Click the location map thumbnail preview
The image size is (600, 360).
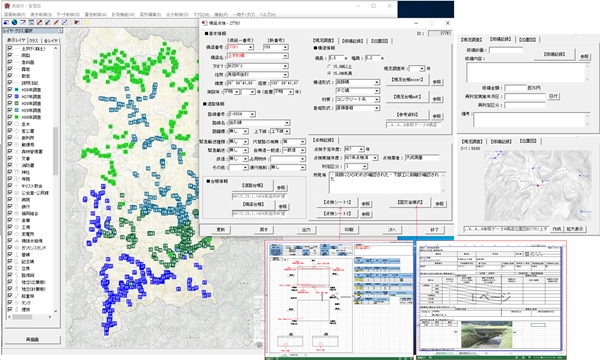[537, 186]
